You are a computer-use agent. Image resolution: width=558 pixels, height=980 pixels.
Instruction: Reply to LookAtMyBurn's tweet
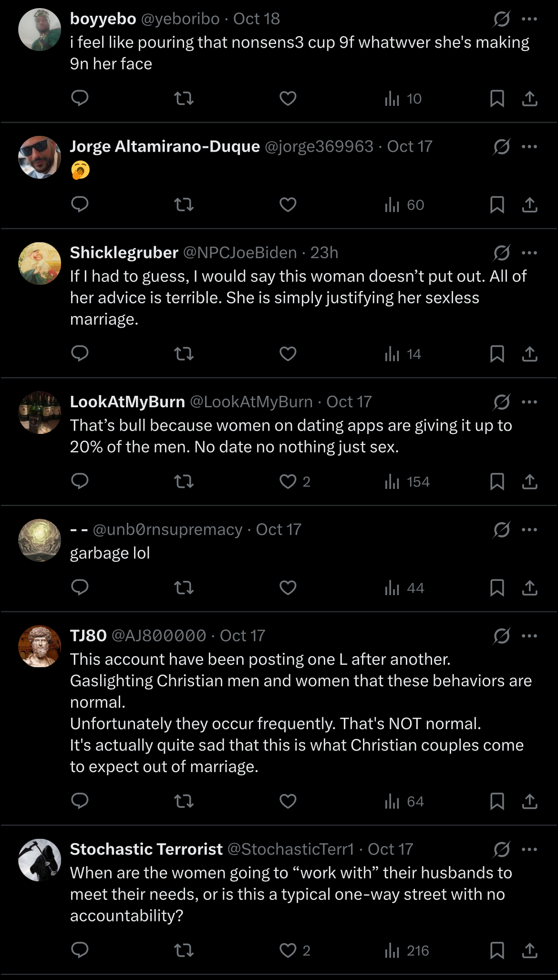pyautogui.click(x=80, y=482)
